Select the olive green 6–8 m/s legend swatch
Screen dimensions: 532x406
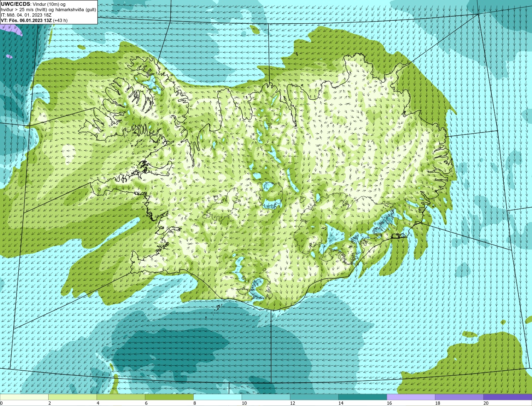pos(169,397)
